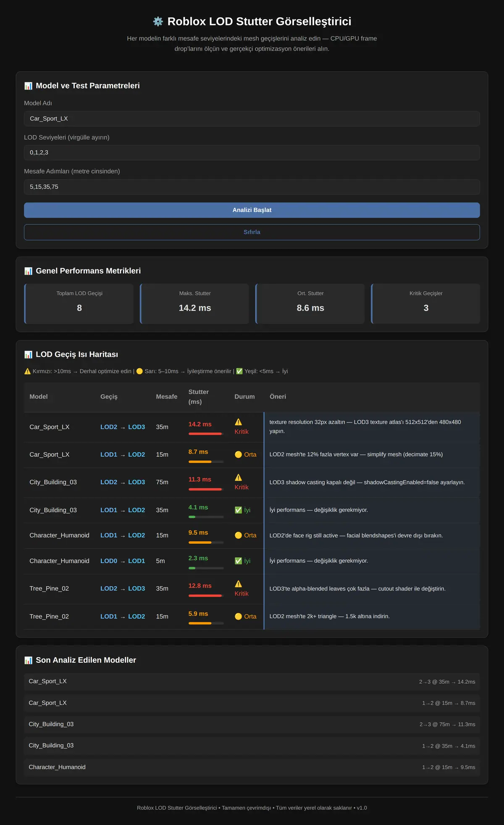
Task: Click the chart icon beside Model ve Test Parametreleri
Action: 28,86
